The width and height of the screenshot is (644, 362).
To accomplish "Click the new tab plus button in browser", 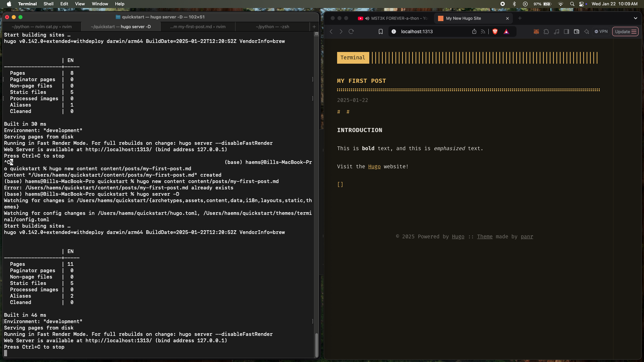I will pyautogui.click(x=520, y=18).
